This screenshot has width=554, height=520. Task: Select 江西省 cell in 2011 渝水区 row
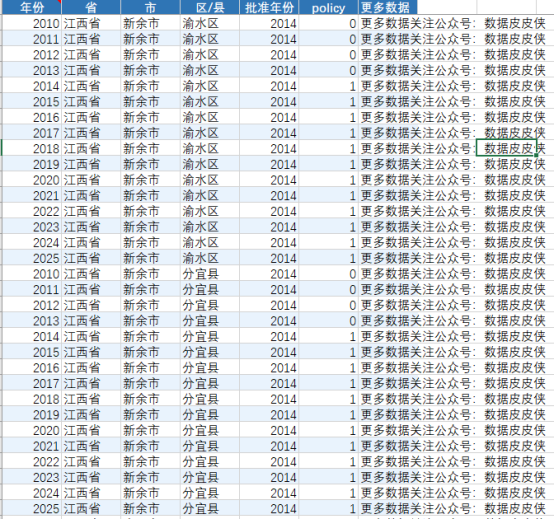[x=91, y=39]
